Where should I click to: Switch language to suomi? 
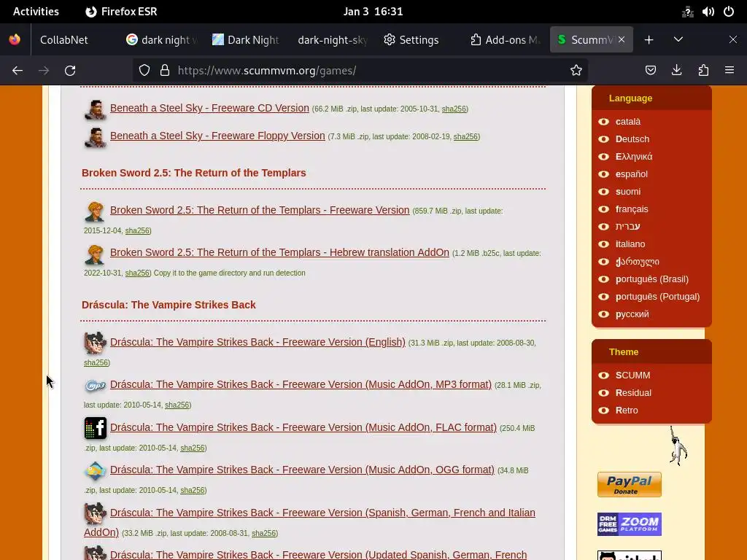(x=628, y=192)
